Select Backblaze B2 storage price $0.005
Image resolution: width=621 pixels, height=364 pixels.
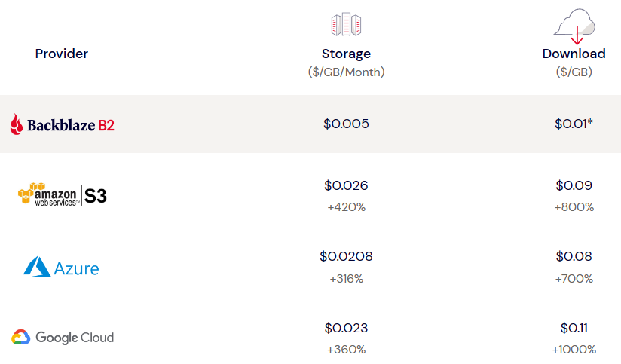pos(346,124)
